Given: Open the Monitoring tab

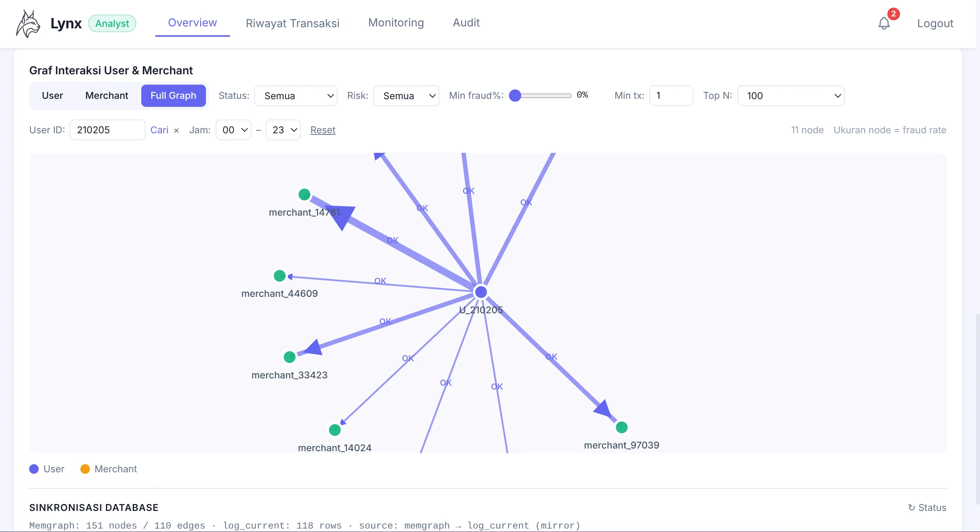Looking at the screenshot, I should pos(396,23).
